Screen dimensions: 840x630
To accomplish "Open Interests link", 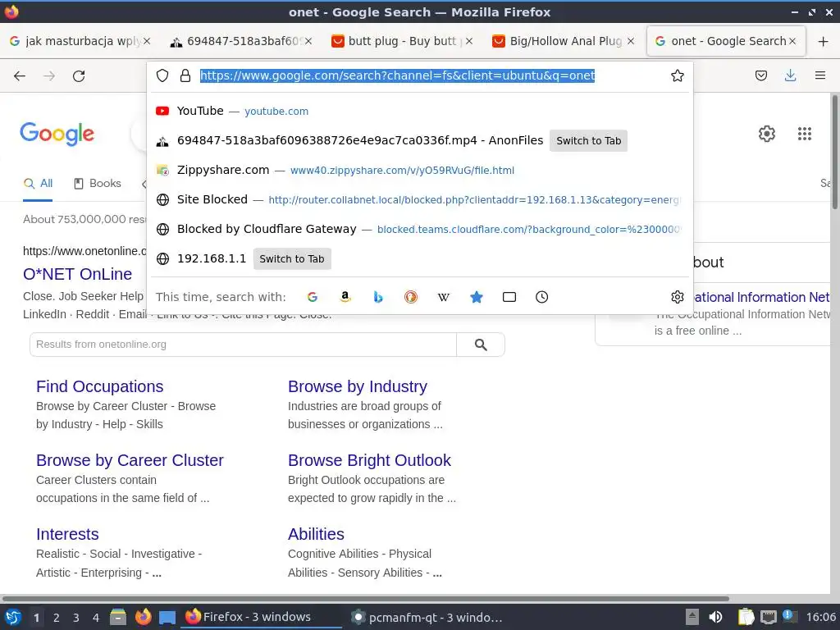I will [67, 534].
